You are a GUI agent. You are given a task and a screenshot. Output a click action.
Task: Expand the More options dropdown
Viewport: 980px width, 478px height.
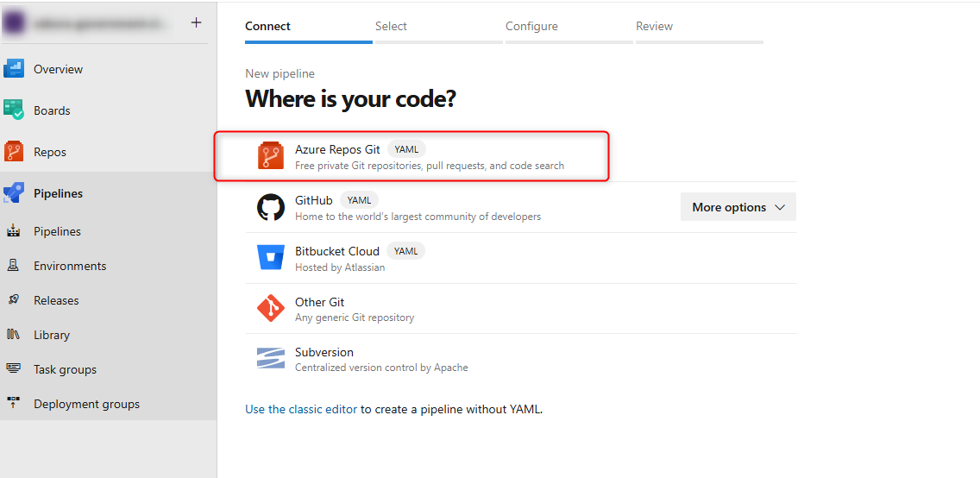(738, 207)
